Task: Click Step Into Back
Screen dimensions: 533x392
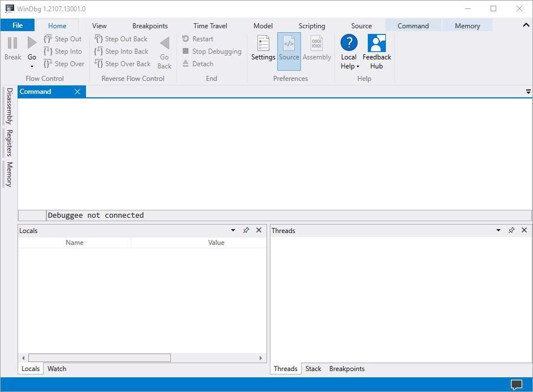Action: coord(121,51)
